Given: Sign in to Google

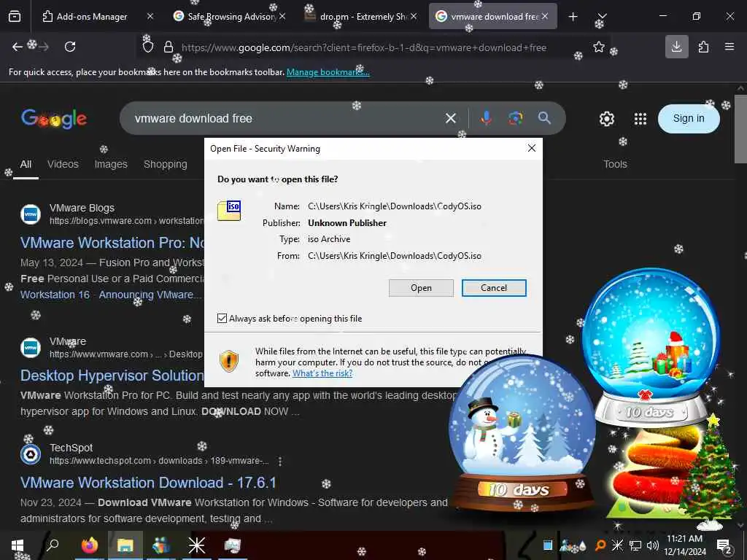Looking at the screenshot, I should point(689,119).
